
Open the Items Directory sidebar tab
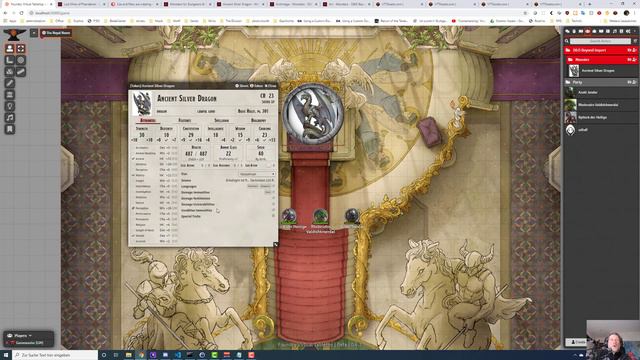594,31
